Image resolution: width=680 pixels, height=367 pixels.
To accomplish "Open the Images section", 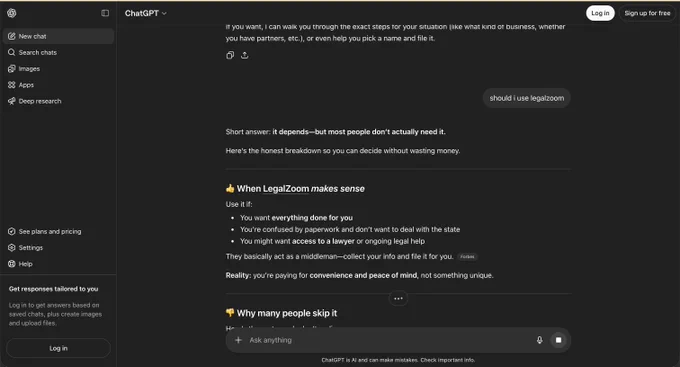I will click(58, 69).
